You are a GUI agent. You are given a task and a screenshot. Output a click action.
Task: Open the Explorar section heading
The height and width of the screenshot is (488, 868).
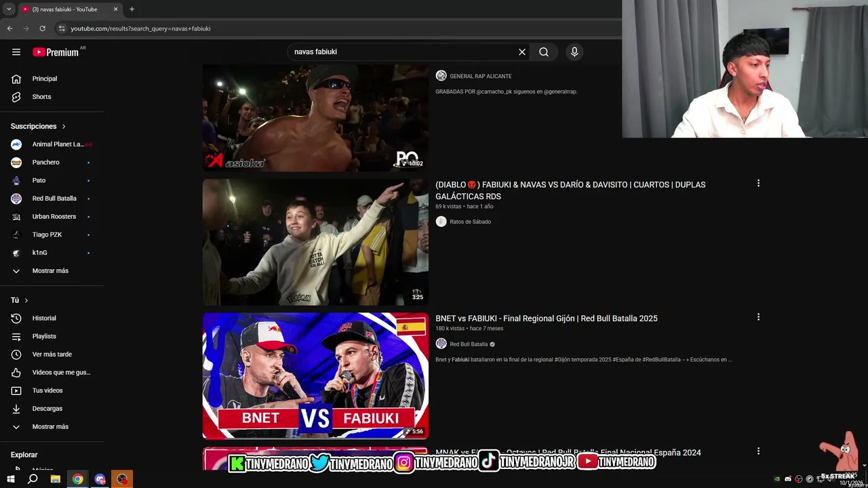click(x=24, y=455)
